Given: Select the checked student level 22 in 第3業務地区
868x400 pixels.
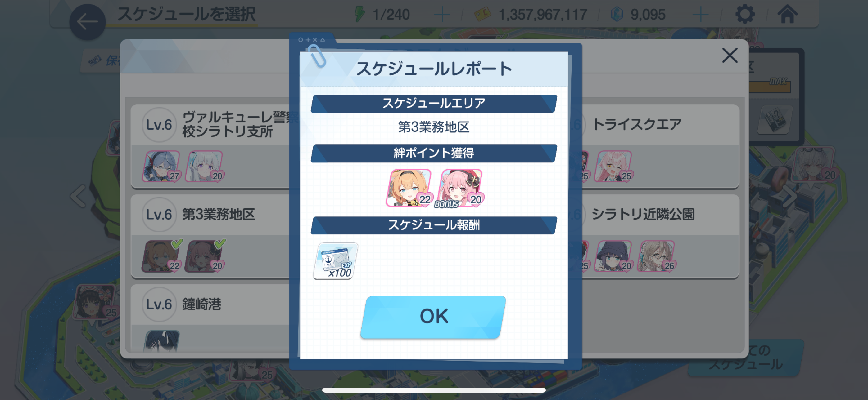Looking at the screenshot, I should [162, 256].
